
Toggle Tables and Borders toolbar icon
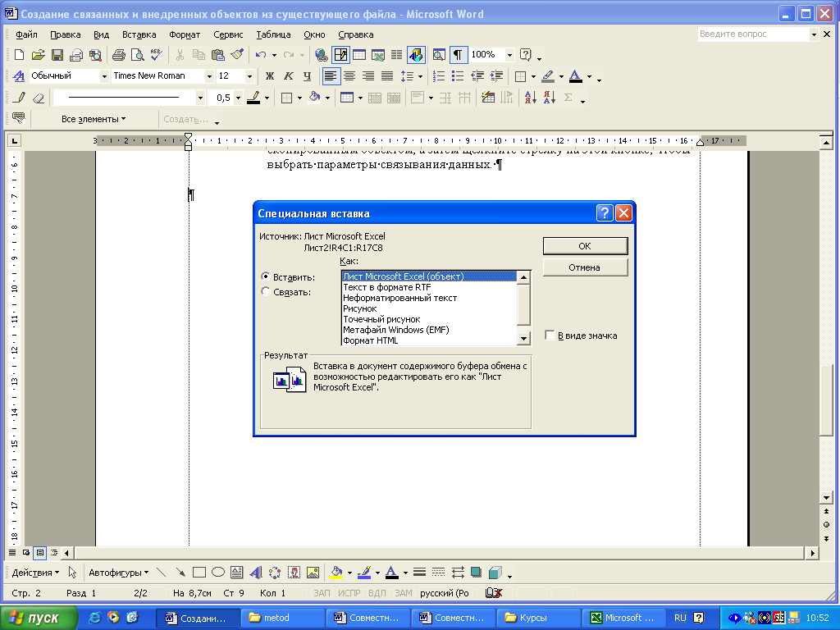coord(340,55)
